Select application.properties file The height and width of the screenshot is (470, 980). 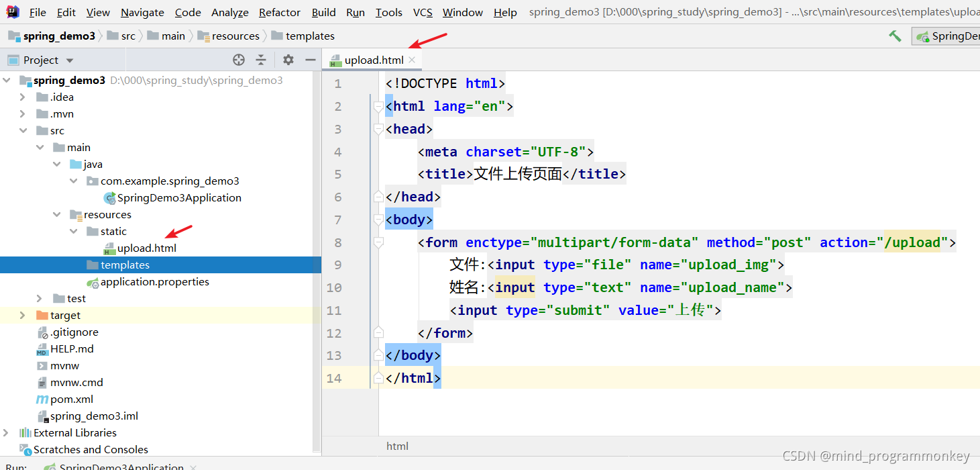pos(148,281)
